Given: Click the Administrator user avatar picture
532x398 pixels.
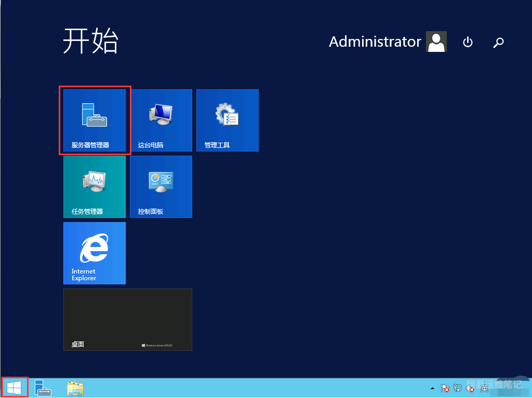Looking at the screenshot, I should (x=436, y=42).
